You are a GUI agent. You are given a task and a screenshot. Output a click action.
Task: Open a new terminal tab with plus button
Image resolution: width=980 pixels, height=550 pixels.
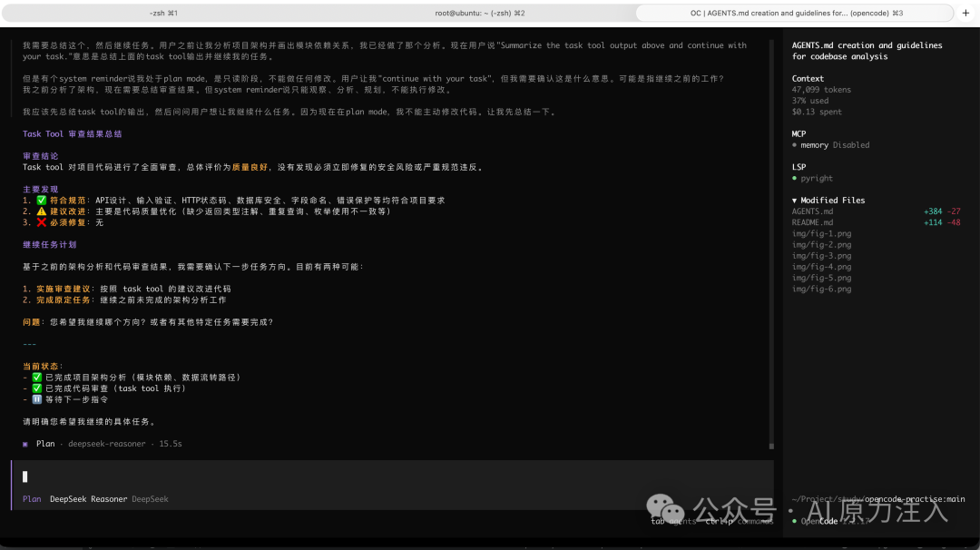[x=965, y=13]
